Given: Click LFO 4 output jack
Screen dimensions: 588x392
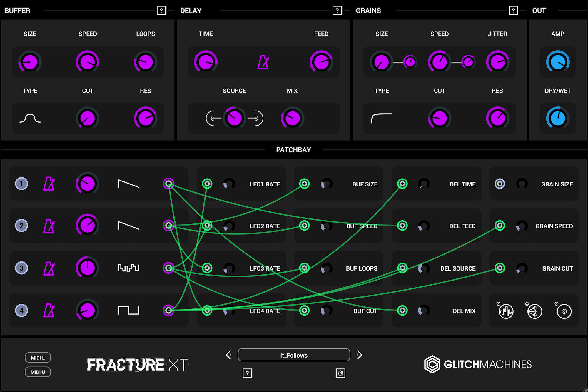Looking at the screenshot, I should pyautogui.click(x=168, y=310).
